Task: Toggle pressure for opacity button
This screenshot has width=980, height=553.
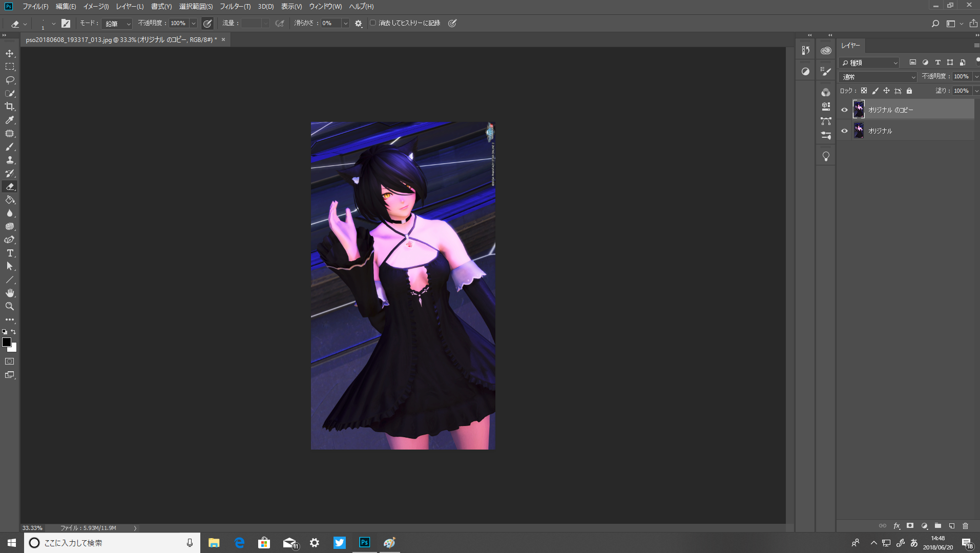Action: coord(207,23)
